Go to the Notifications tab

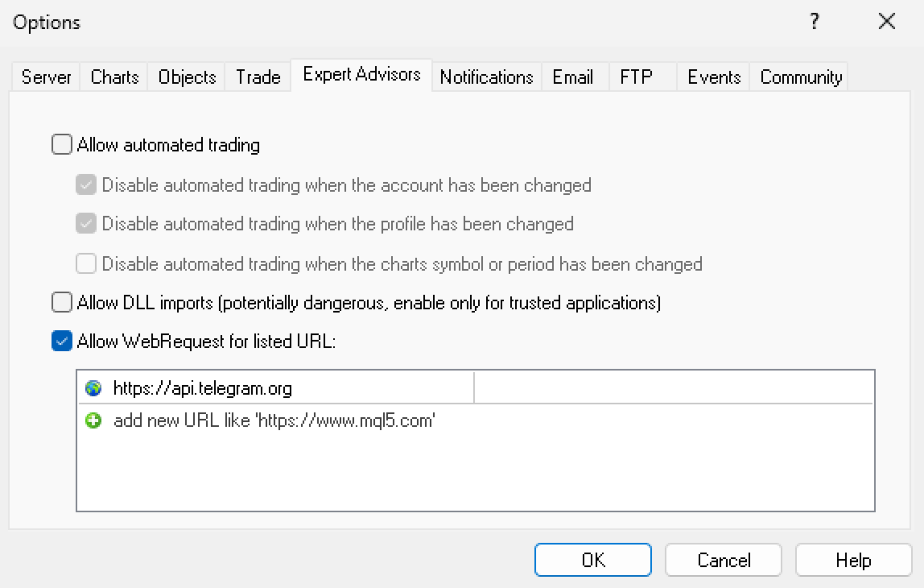tap(486, 77)
